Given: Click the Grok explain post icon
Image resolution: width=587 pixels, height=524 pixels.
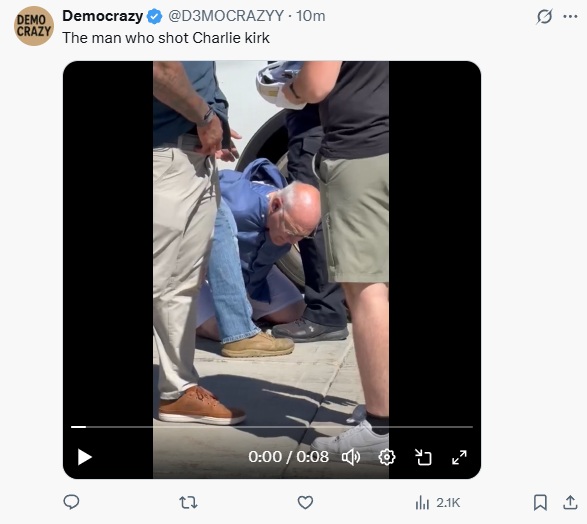Looking at the screenshot, I should coord(544,16).
